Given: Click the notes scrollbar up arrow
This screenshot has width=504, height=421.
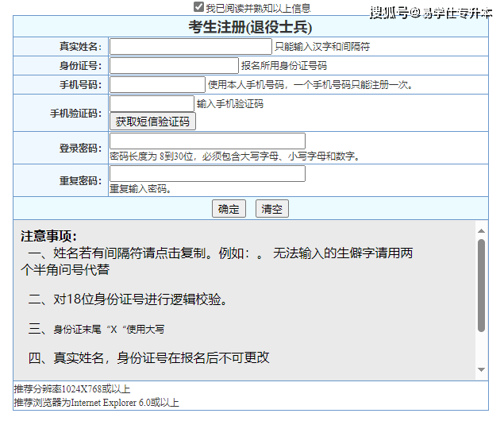Looking at the screenshot, I should pos(481,230).
